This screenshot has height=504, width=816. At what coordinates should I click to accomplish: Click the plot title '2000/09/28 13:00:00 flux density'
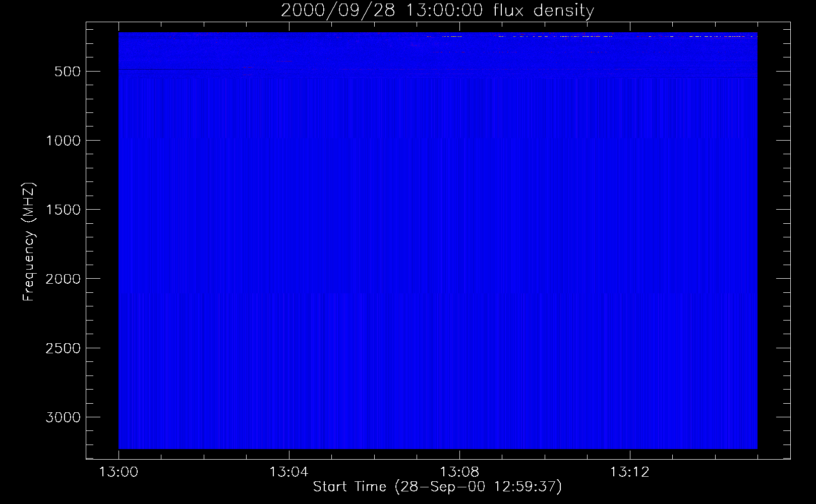click(437, 10)
